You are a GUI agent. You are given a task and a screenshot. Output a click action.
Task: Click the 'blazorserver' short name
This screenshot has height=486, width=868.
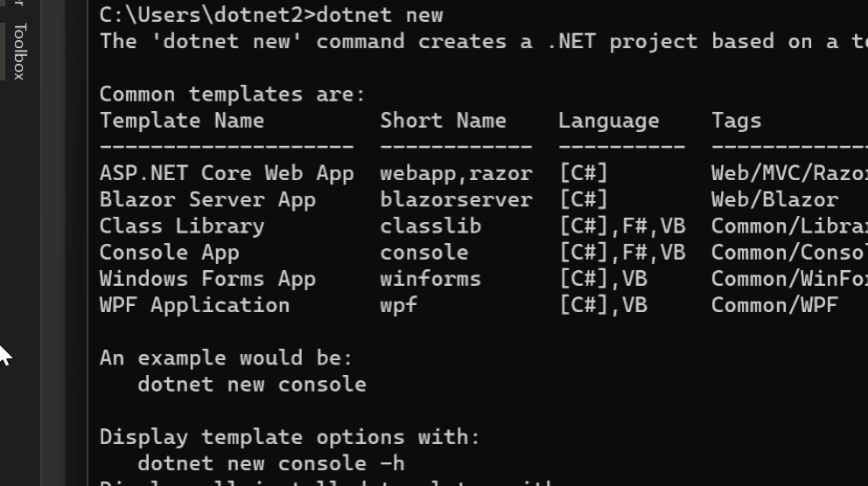point(456,199)
